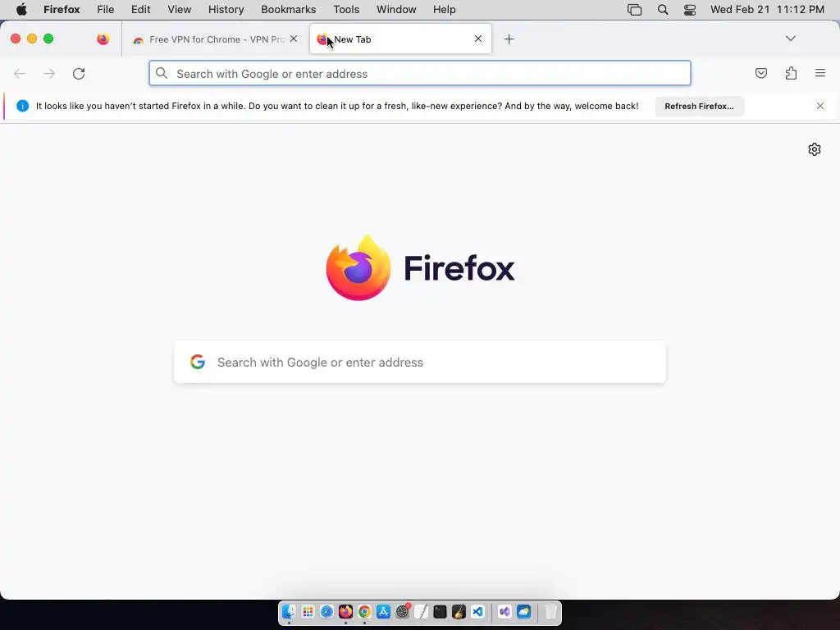Close the New Tab tab
This screenshot has width=840, height=630.
[478, 39]
